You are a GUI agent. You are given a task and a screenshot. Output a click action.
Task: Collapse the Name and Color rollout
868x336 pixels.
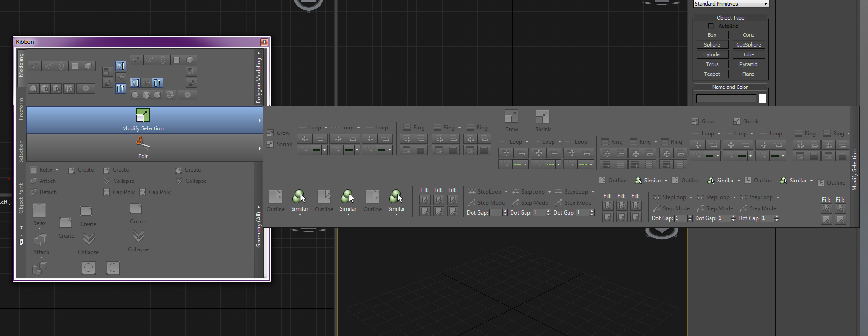pos(697,87)
